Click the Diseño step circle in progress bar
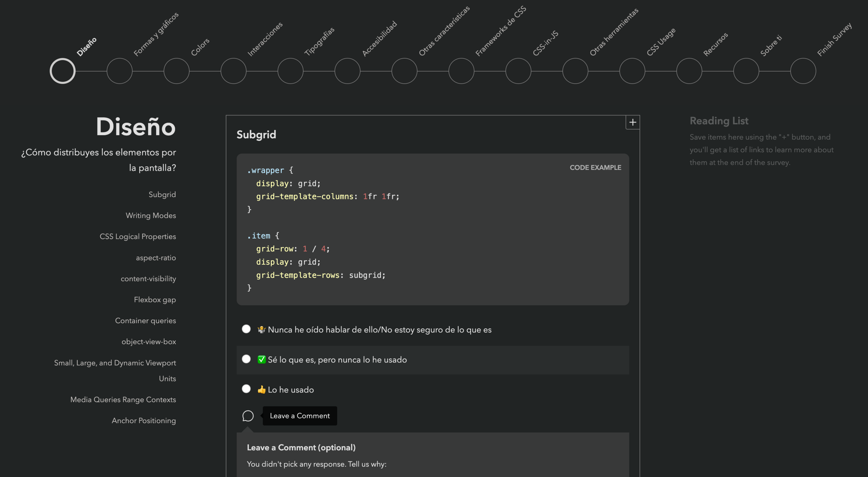Screen dimensions: 868x477 pyautogui.click(x=63, y=71)
